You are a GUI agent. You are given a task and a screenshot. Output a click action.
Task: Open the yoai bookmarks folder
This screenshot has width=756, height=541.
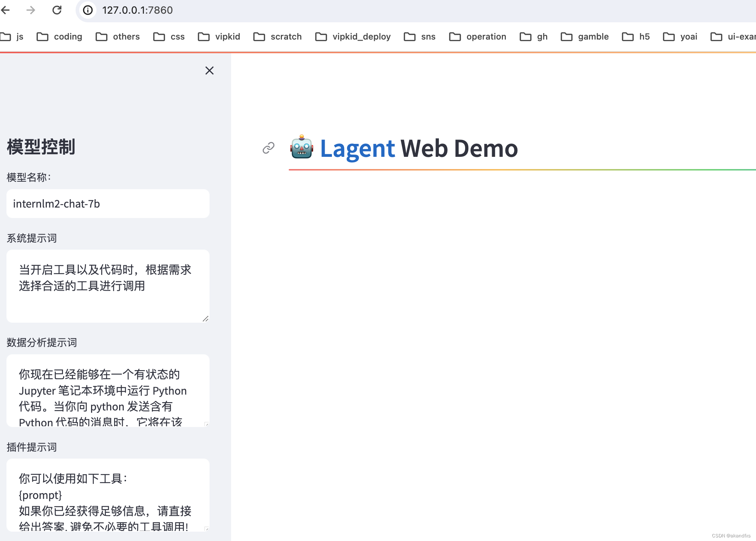680,37
